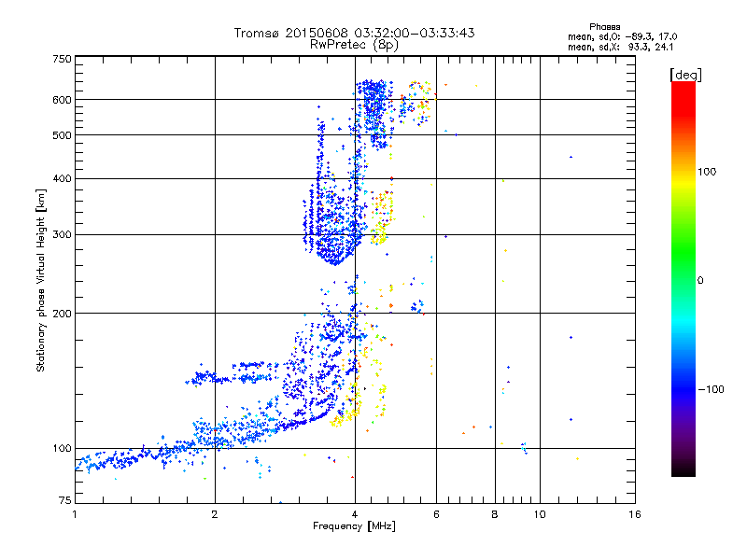747x560 pixels.
Task: Click x-axis tick label '6'
Action: point(436,514)
